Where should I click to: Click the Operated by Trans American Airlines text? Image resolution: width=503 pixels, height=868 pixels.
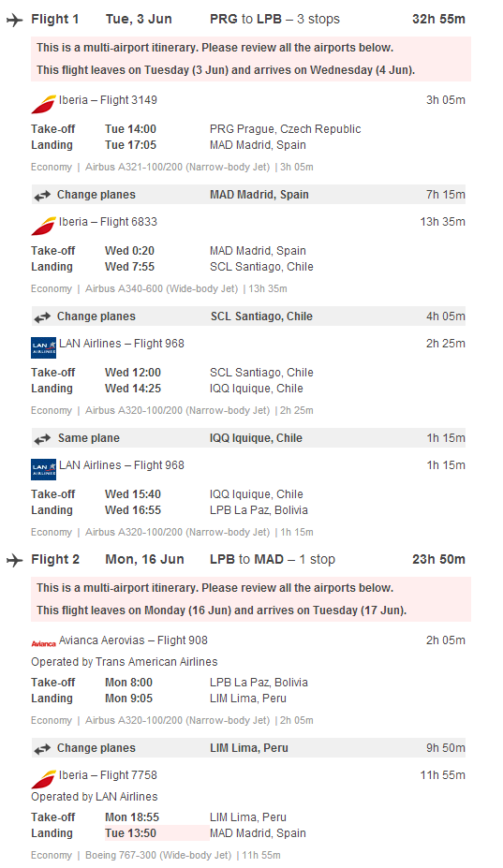(124, 662)
